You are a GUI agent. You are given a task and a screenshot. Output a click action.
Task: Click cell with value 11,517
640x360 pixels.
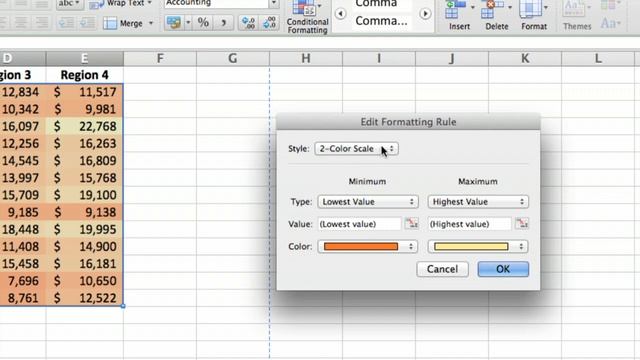(x=84, y=92)
